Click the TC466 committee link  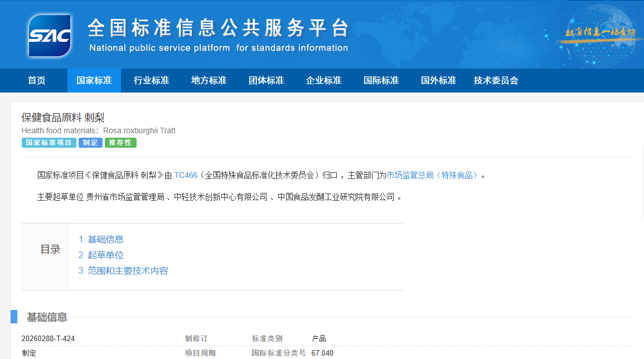pos(186,176)
